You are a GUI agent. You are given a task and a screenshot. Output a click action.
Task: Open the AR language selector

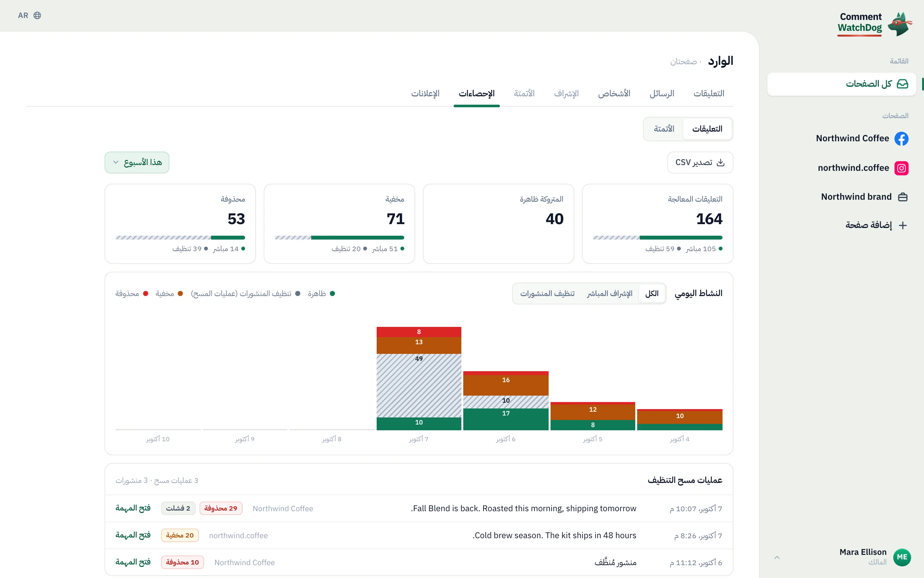pyautogui.click(x=30, y=15)
